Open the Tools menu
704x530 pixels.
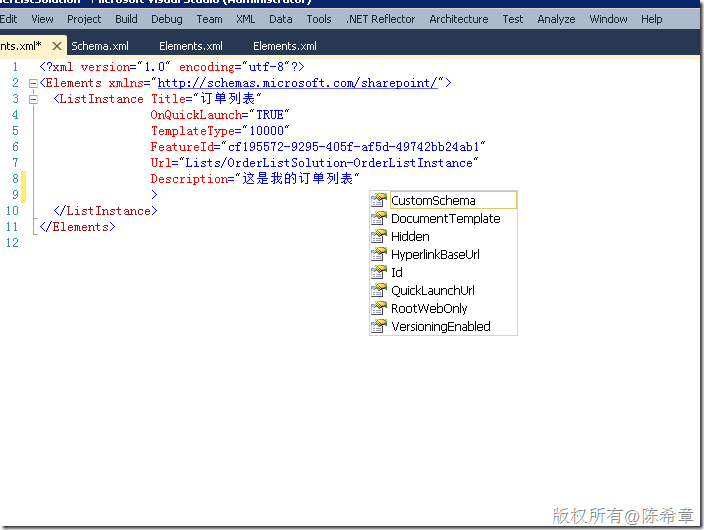click(x=319, y=19)
